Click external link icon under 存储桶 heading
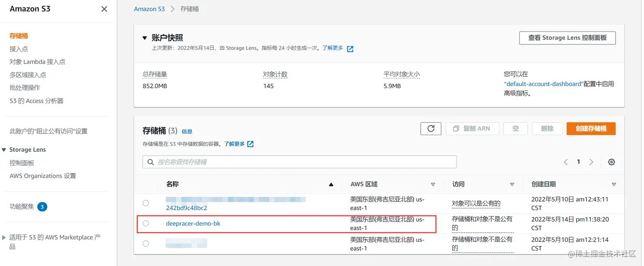Screen dimensions: 644x266 (250, 144)
